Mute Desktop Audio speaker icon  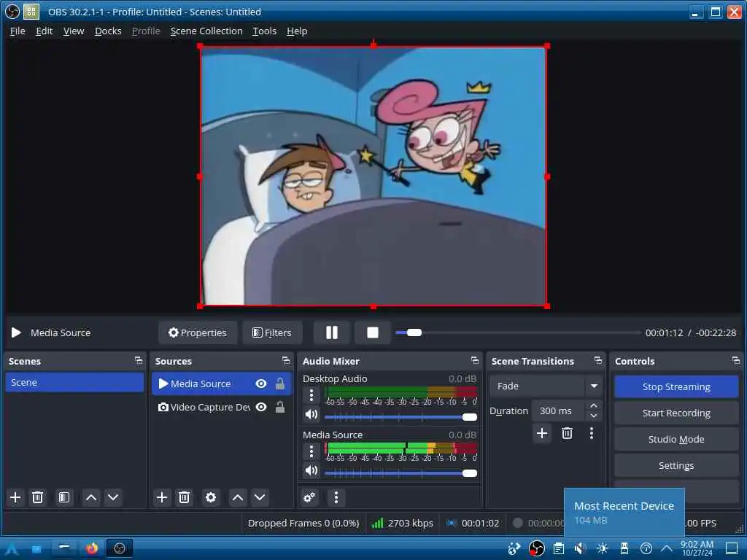(x=311, y=414)
